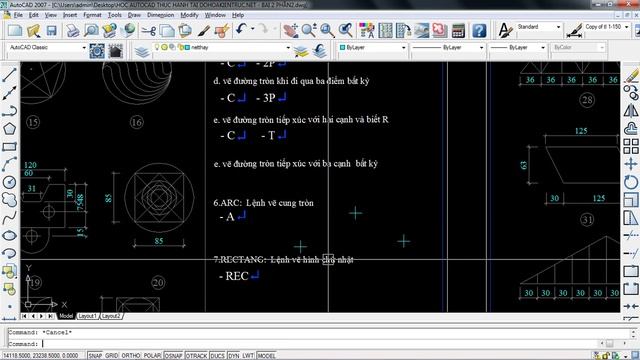Click MODEL button in status bar
Screen dimensions: 640x360
click(x=266, y=356)
